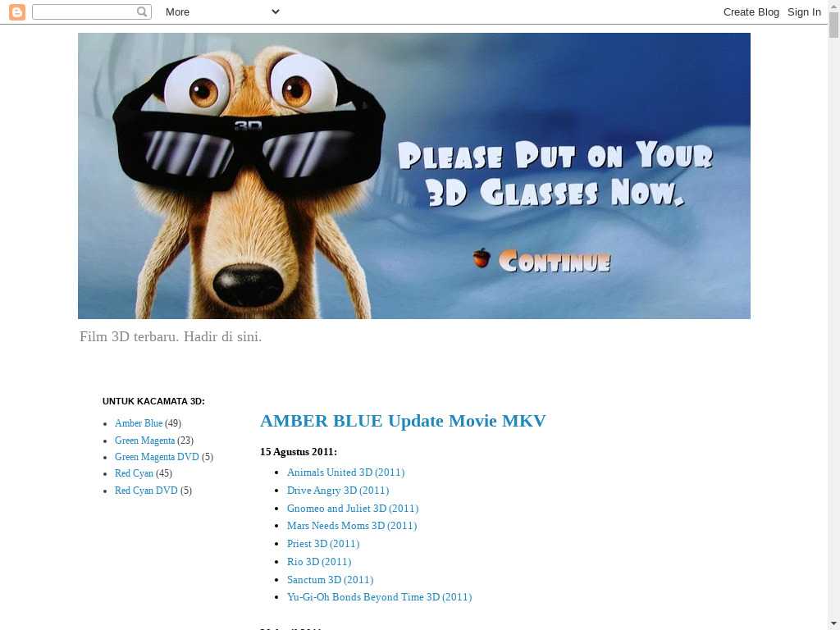Click the Create Blog link

[x=751, y=11]
